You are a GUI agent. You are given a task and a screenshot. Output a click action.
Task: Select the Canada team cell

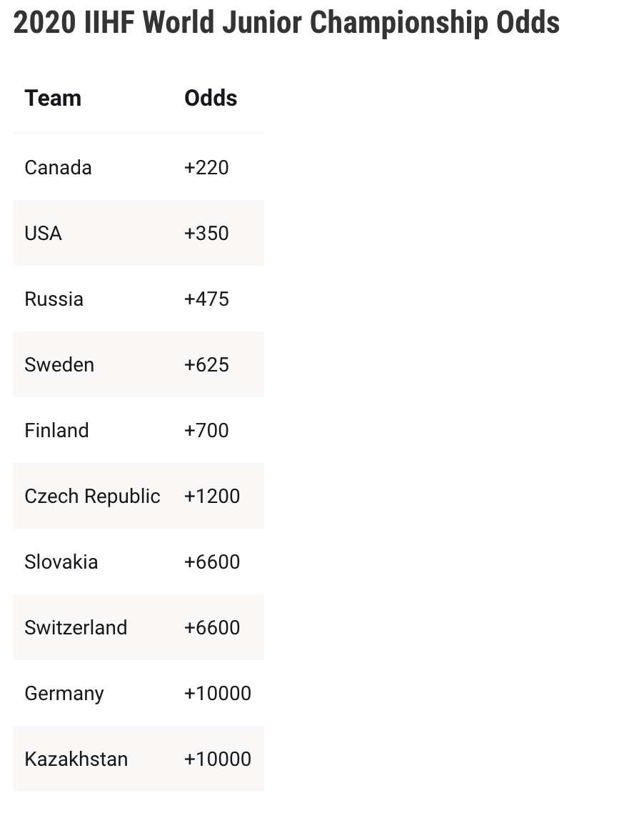pyautogui.click(x=58, y=168)
